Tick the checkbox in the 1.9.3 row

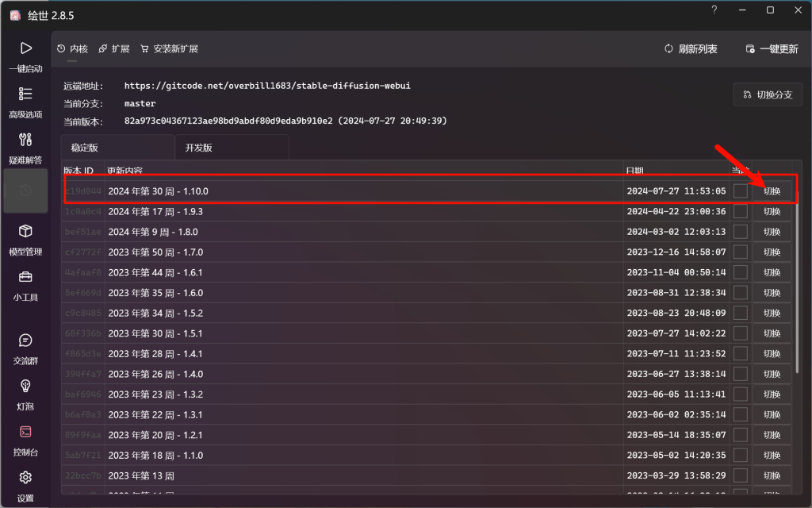pos(740,212)
